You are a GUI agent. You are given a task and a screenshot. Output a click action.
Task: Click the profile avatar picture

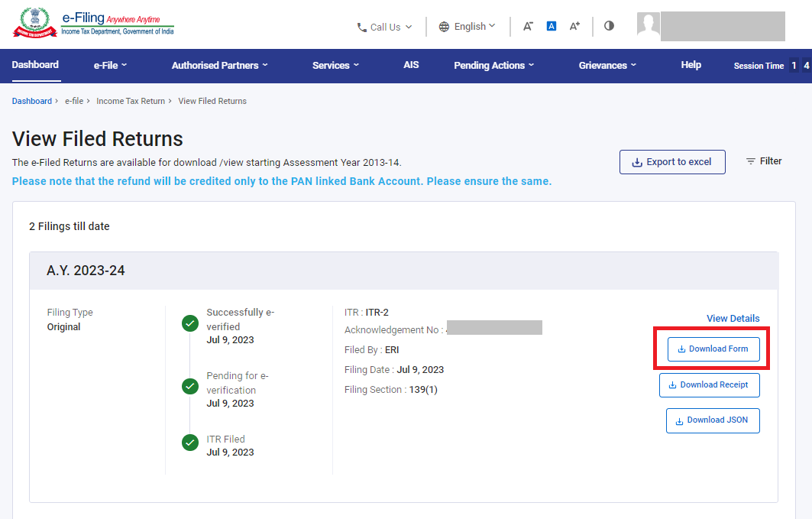648,25
